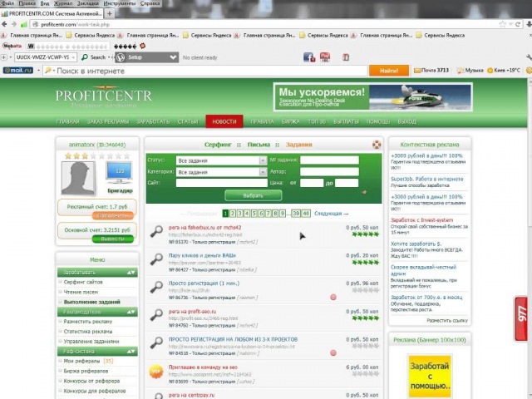Collapse the Рекламодателю menu section
Image resolution: width=532 pixels, height=399 pixels.
click(x=131, y=312)
